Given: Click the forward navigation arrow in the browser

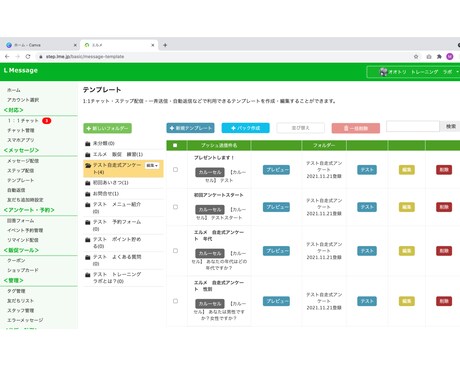Looking at the screenshot, I should (17, 57).
